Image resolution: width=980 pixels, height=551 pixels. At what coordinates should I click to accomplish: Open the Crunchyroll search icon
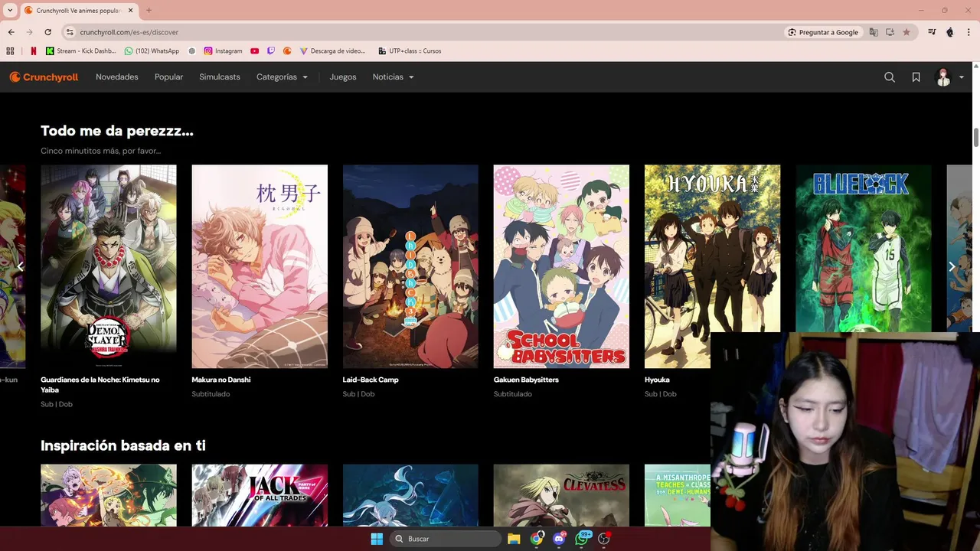tap(890, 77)
